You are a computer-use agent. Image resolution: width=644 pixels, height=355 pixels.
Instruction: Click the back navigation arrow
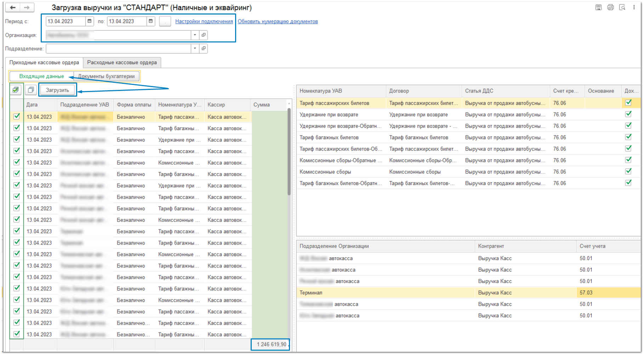pyautogui.click(x=13, y=7)
